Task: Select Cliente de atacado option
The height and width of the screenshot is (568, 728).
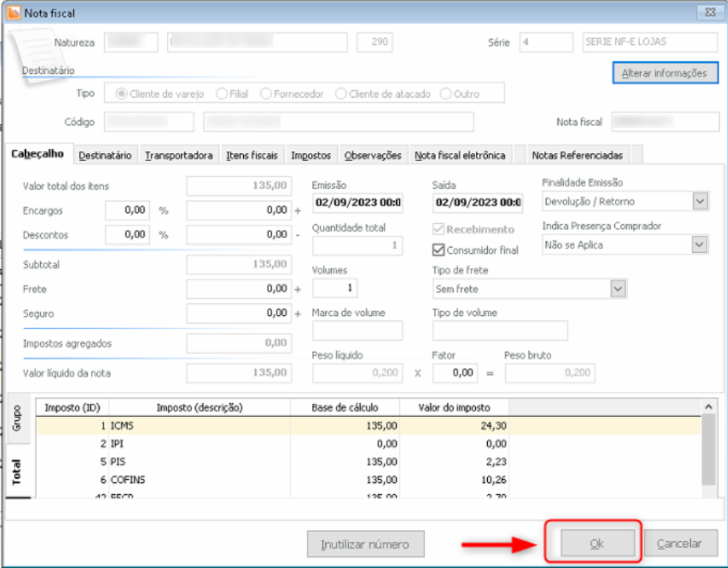Action: 341,92
